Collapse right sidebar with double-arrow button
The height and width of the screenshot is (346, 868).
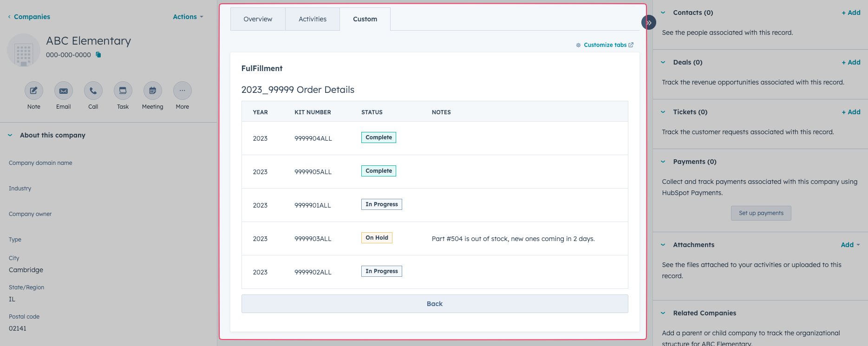pos(649,22)
